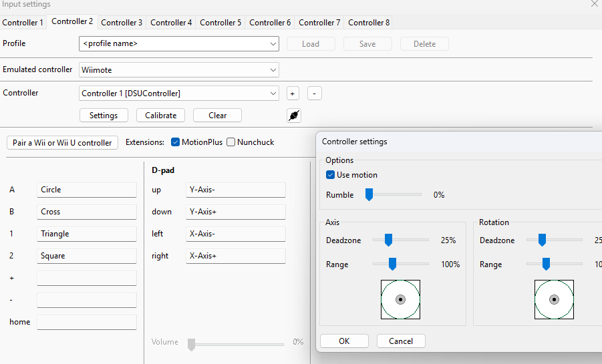Toggle the Use motion checkbox

point(330,175)
